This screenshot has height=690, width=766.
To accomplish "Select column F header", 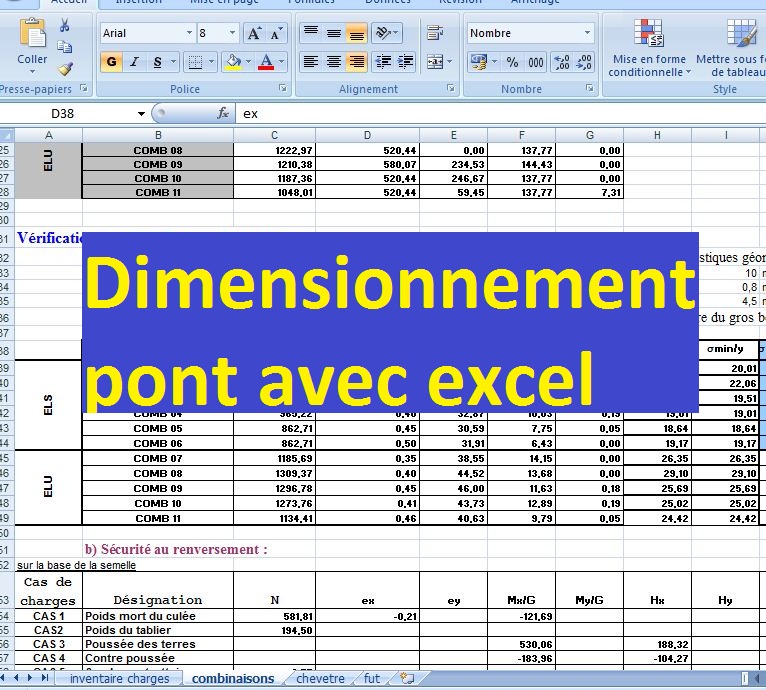I will (521, 135).
